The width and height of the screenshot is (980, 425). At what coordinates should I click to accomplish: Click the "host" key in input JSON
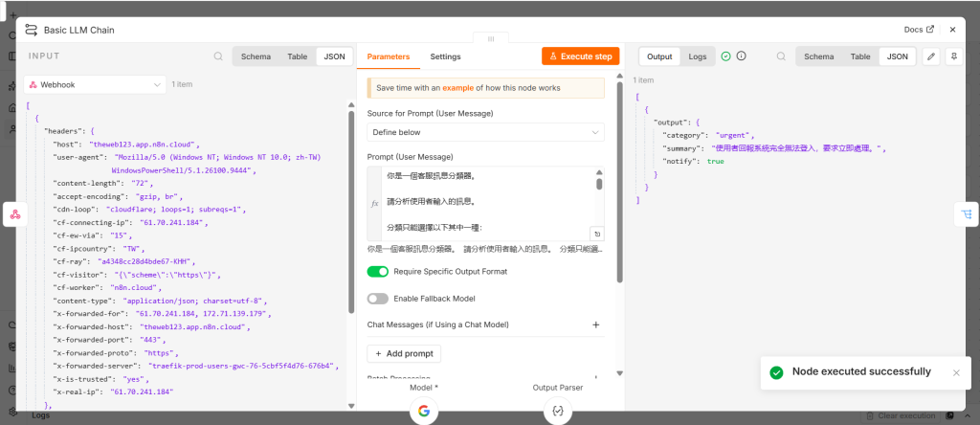(x=66, y=145)
